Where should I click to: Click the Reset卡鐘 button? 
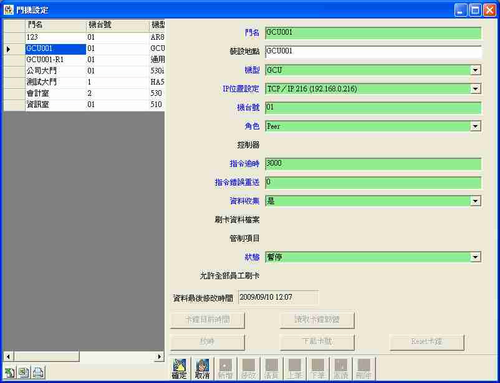(427, 341)
